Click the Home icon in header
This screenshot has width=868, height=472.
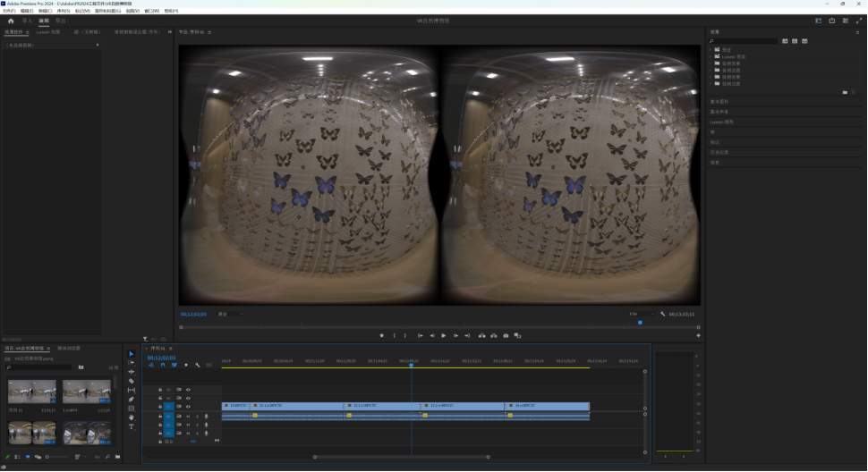11,20
